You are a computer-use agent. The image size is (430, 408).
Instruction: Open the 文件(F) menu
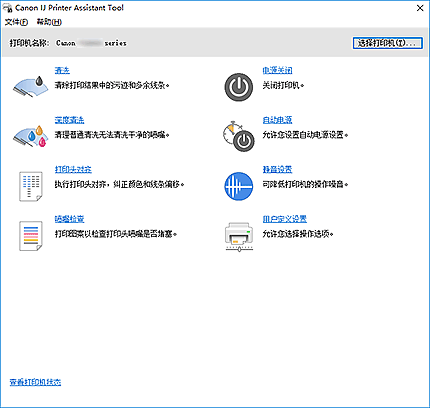click(16, 22)
